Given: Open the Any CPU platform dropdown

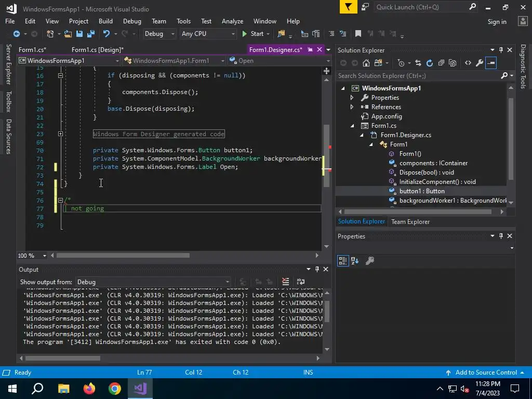Looking at the screenshot, I should [208, 34].
